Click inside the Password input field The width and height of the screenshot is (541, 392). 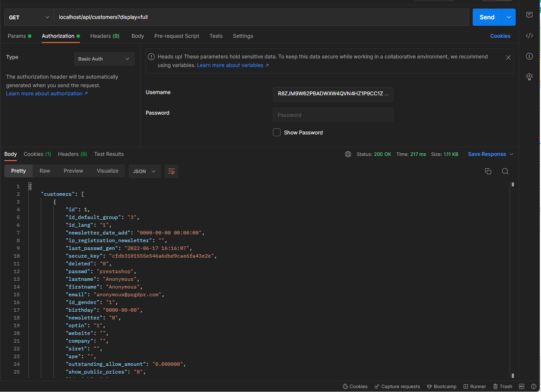click(x=333, y=115)
